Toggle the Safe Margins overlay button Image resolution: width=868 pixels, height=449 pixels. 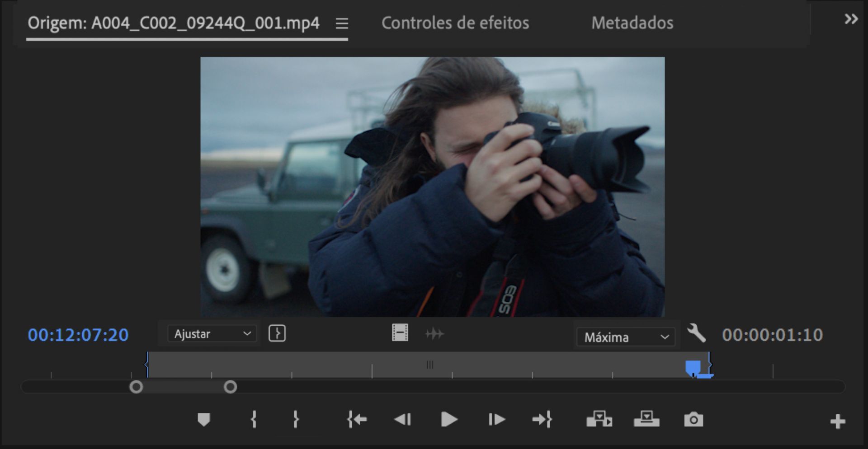point(277,334)
